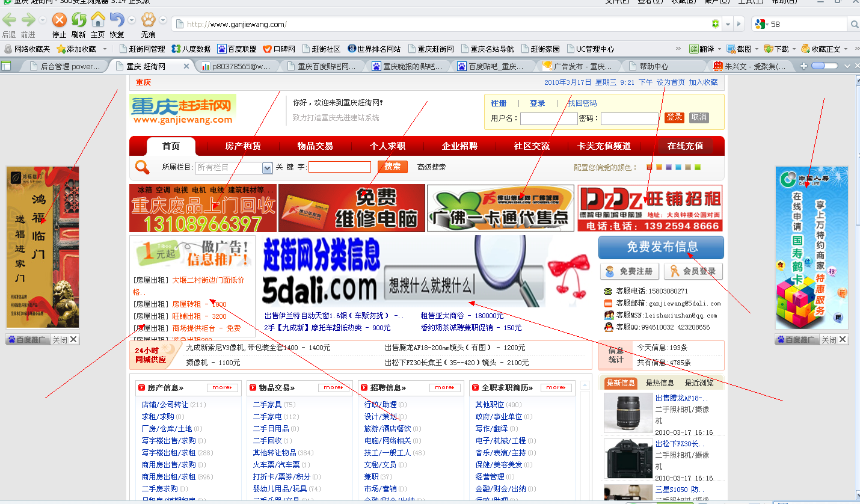
Task: Click the Stop (停止) loading icon
Action: point(59,20)
